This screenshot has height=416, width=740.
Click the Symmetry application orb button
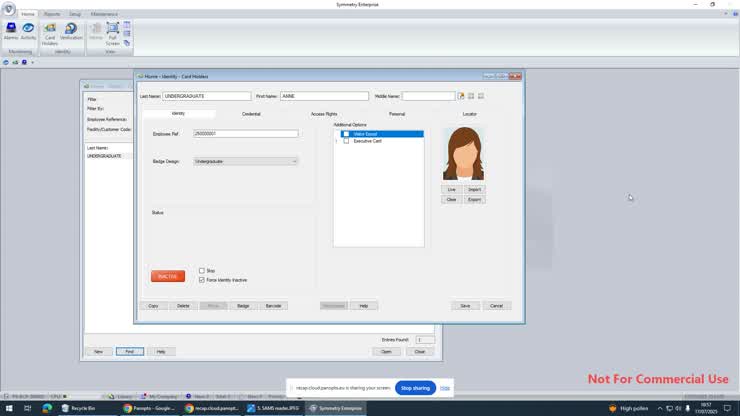(8, 8)
